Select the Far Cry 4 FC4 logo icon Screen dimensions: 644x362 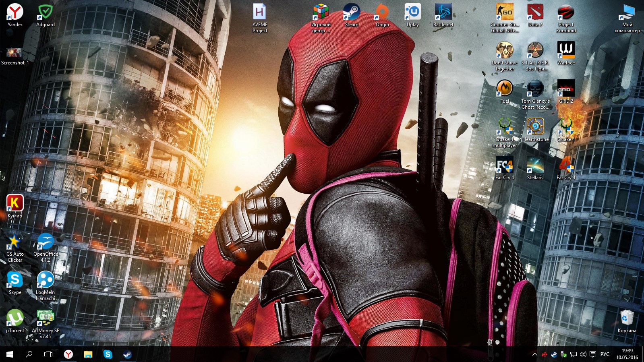pyautogui.click(x=505, y=168)
